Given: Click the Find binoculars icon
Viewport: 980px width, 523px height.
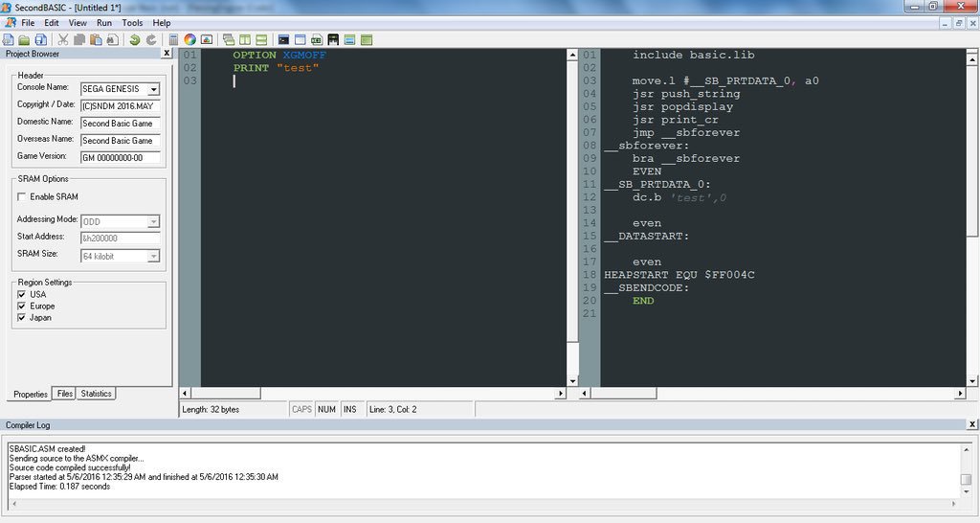Looking at the screenshot, I should pos(112,40).
